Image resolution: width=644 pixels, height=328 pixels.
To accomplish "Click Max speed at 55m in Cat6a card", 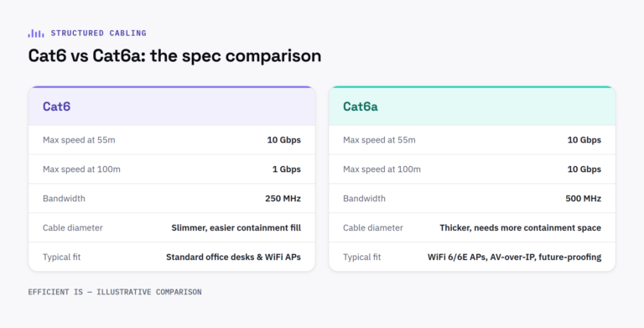I will click(x=379, y=140).
